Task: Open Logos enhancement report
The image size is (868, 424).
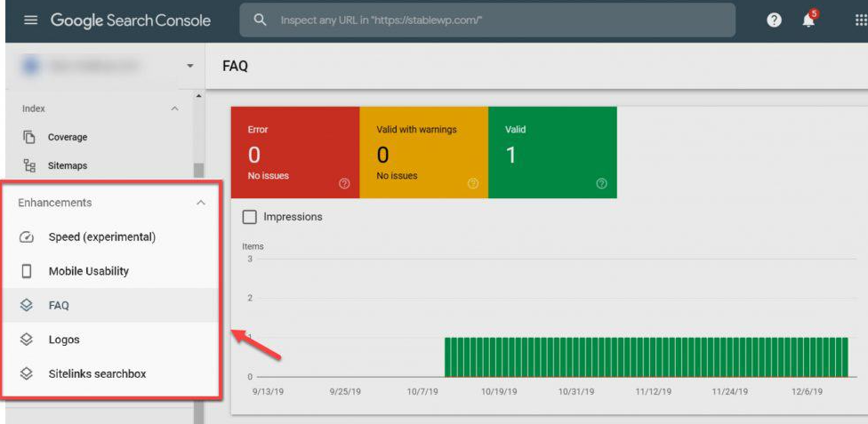Action: click(64, 340)
